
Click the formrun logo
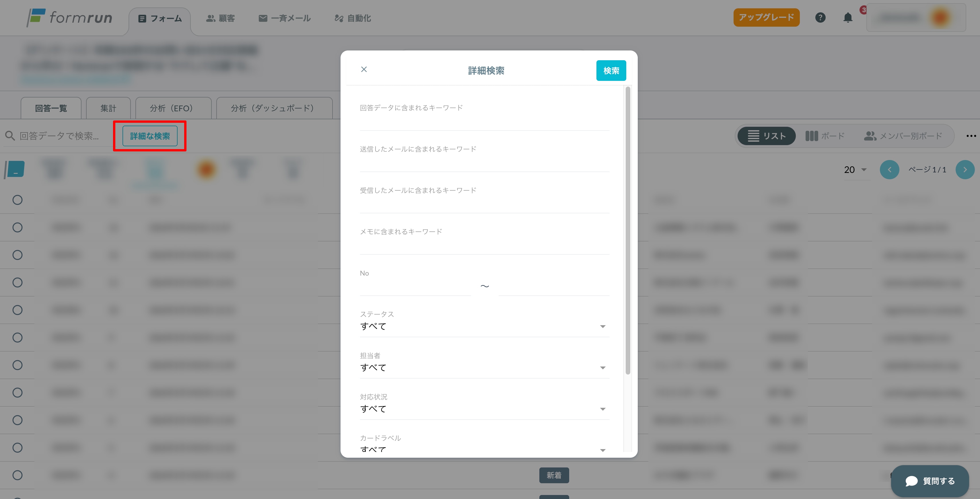pos(70,17)
